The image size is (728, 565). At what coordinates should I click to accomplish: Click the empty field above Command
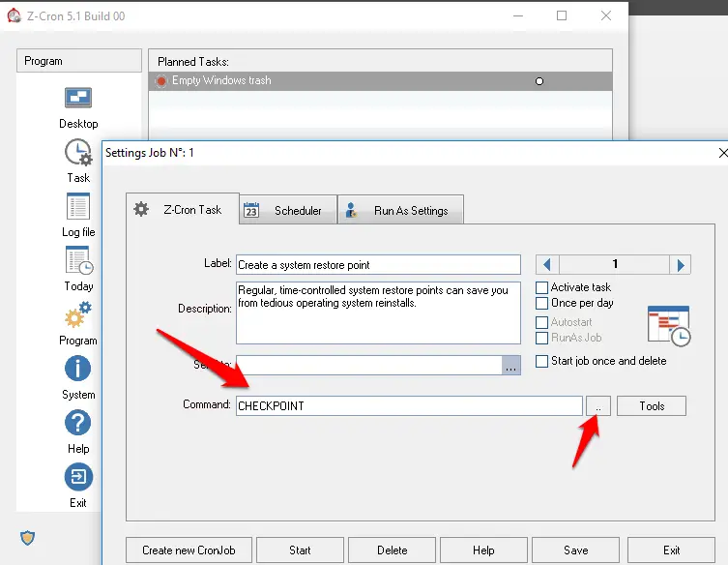coord(369,365)
